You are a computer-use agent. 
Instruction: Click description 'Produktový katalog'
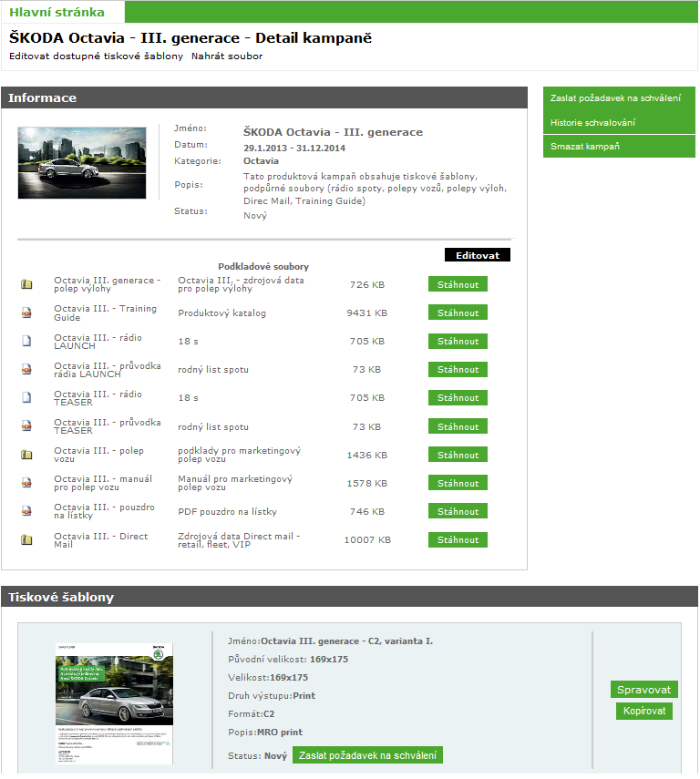pyautogui.click(x=221, y=313)
